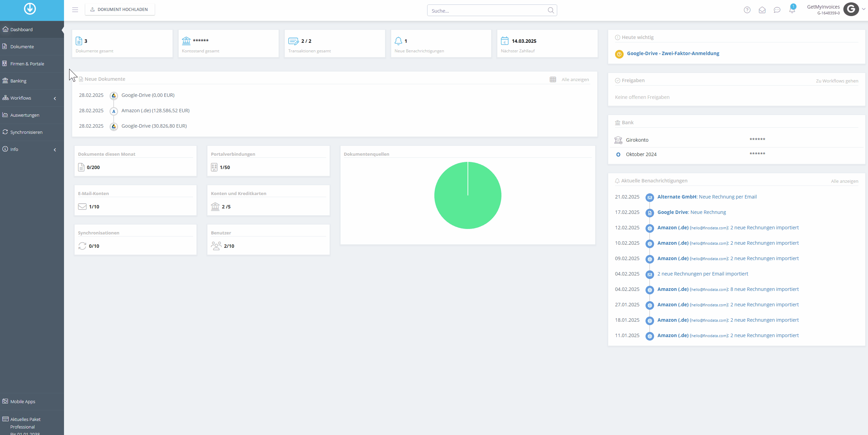This screenshot has height=435, width=868.
Task: Open the envelope messages icon in header
Action: coord(762,10)
